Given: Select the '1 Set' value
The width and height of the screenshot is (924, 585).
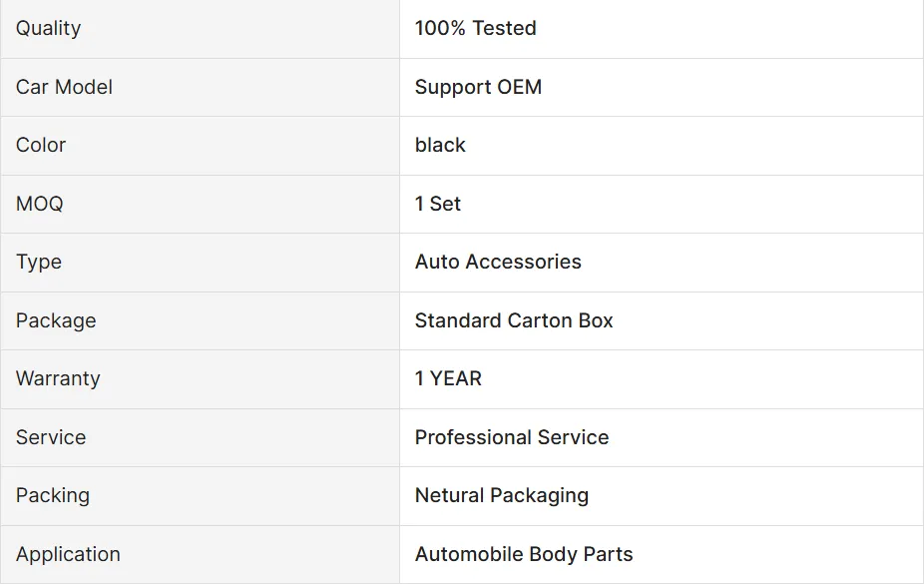Looking at the screenshot, I should [x=438, y=204].
